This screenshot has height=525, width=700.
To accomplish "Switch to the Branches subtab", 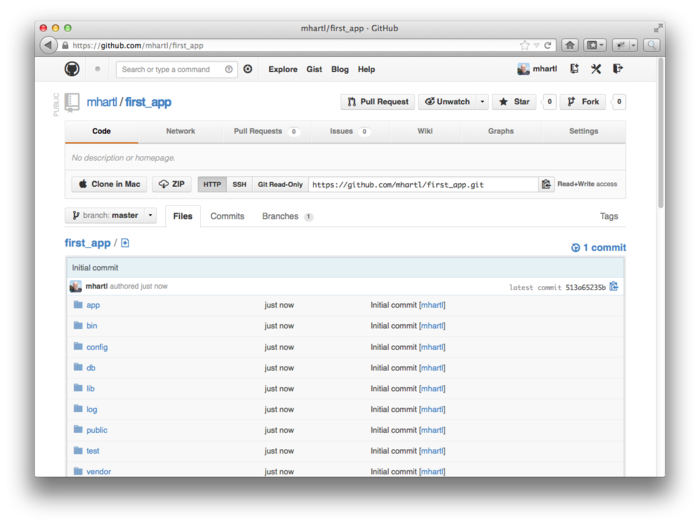I will click(x=288, y=216).
